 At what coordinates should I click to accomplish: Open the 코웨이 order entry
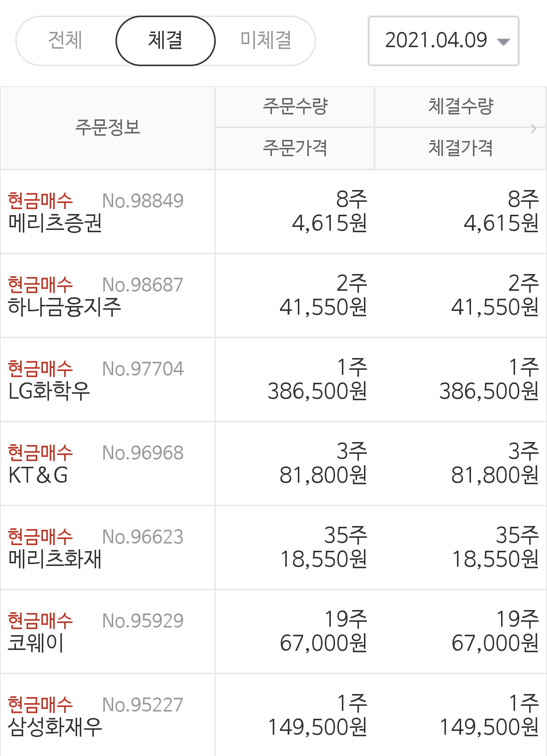[273, 632]
